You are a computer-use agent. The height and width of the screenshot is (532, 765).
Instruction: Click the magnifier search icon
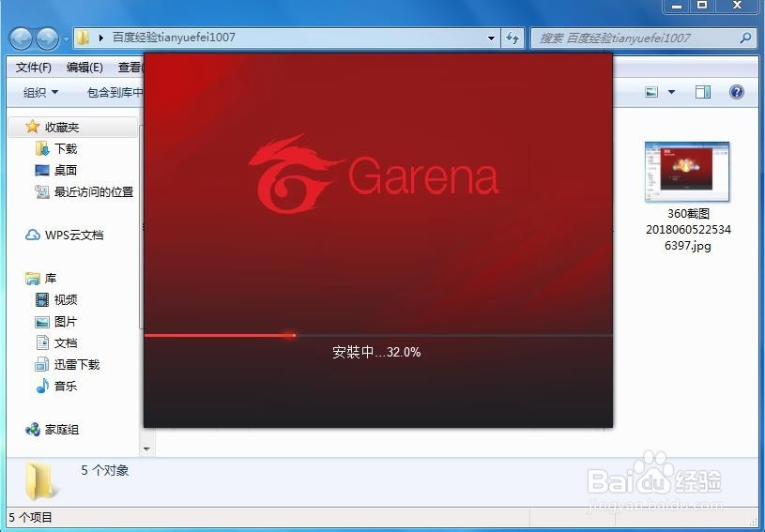click(745, 38)
